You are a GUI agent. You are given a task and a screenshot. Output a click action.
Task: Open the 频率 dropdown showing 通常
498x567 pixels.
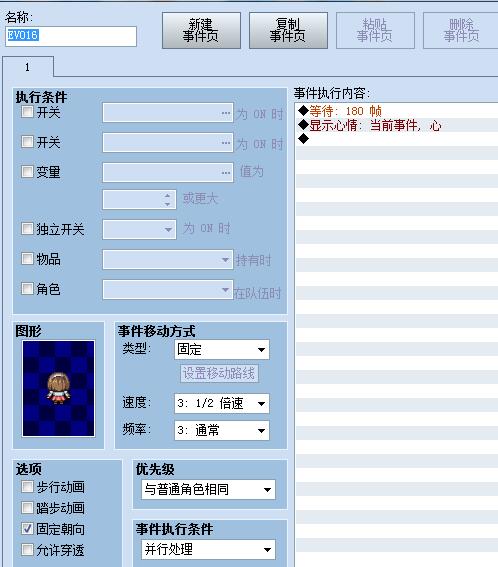[222, 430]
